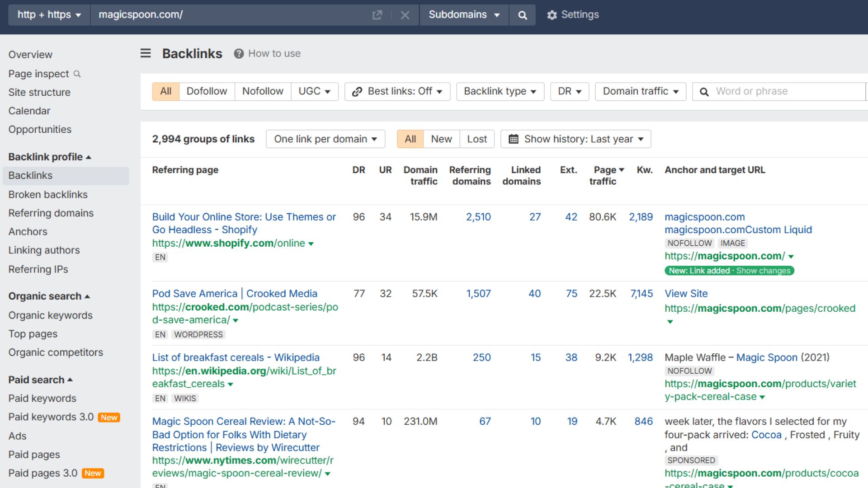Click the How to use question icon
The image size is (868, 488).
point(239,54)
